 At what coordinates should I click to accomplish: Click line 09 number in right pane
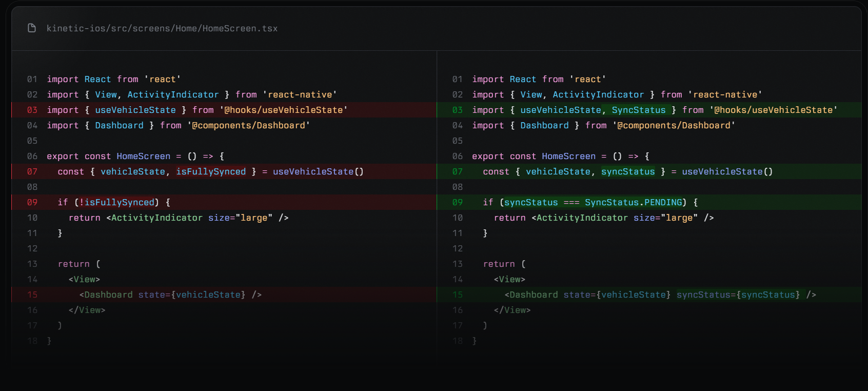pos(458,202)
